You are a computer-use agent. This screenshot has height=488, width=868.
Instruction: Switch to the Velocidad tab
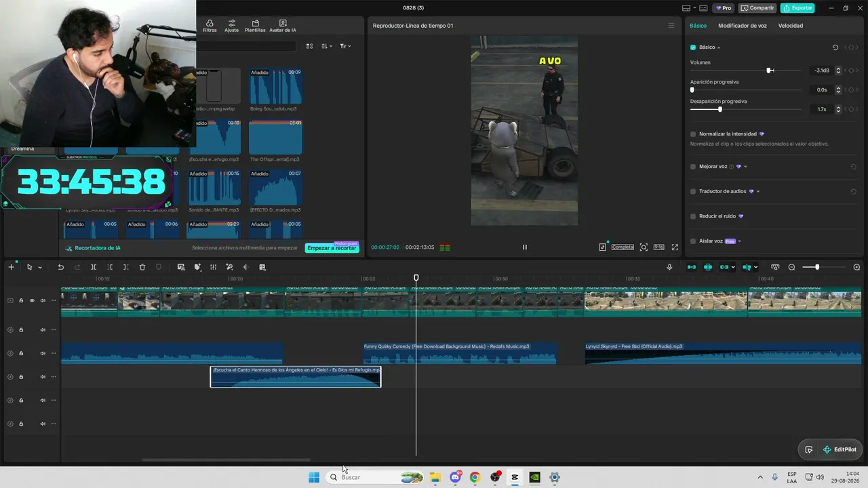pyautogui.click(x=791, y=26)
